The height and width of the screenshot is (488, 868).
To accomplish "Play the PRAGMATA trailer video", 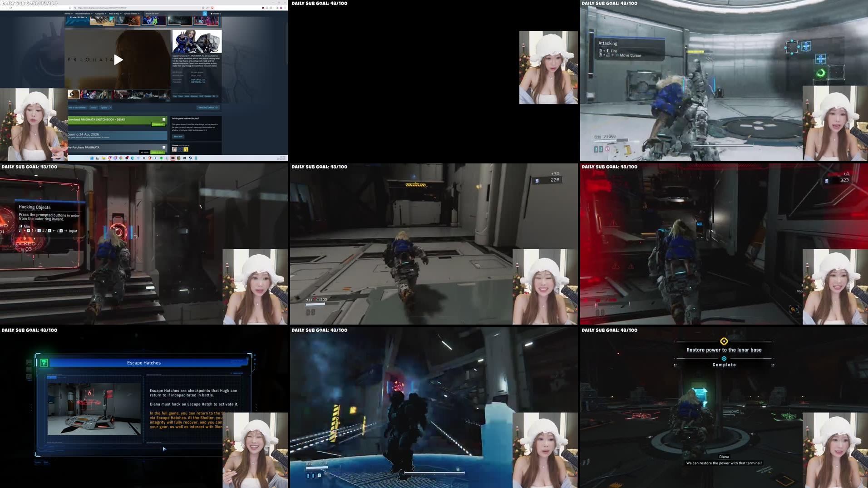I will coord(118,59).
